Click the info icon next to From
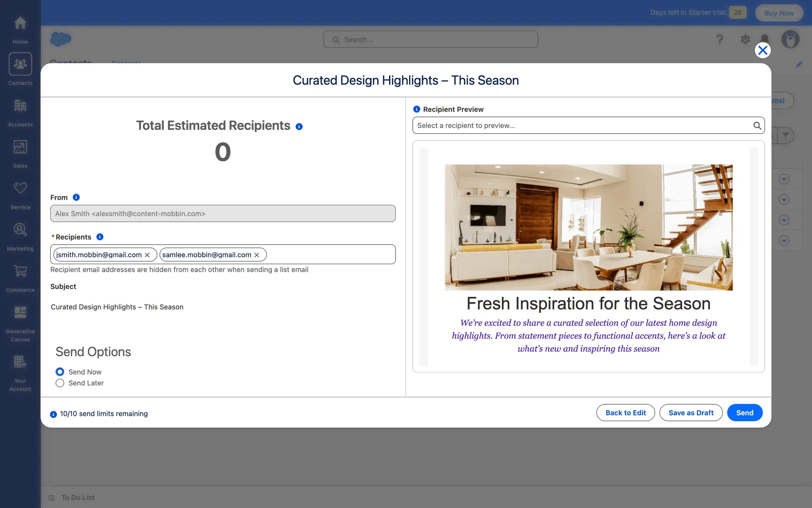The width and height of the screenshot is (812, 508). [76, 197]
